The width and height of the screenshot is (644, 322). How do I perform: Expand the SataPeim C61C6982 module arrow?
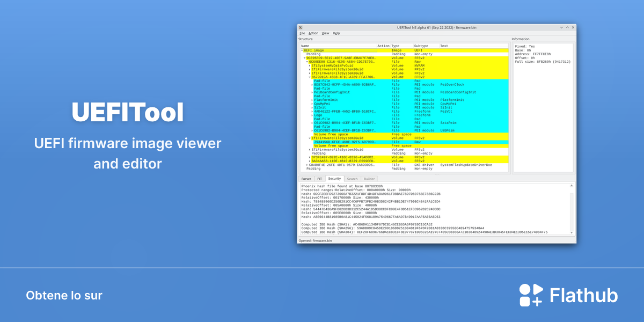click(312, 122)
